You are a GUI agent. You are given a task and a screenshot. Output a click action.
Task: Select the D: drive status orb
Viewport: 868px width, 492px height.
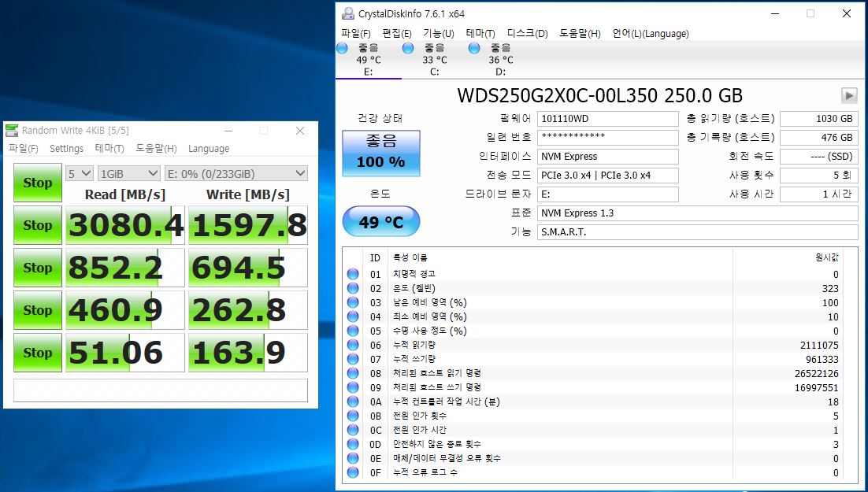[474, 49]
